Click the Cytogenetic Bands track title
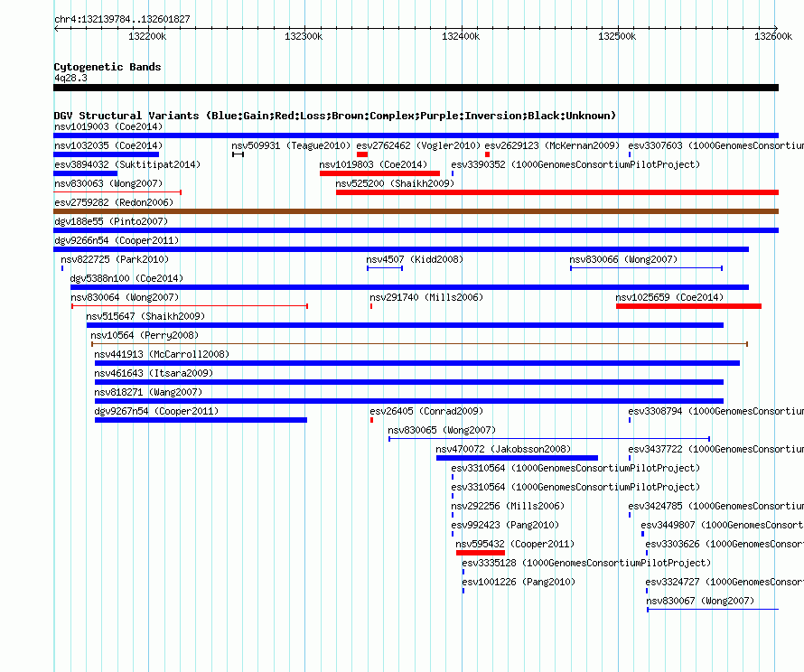The image size is (804, 672). pos(108,67)
